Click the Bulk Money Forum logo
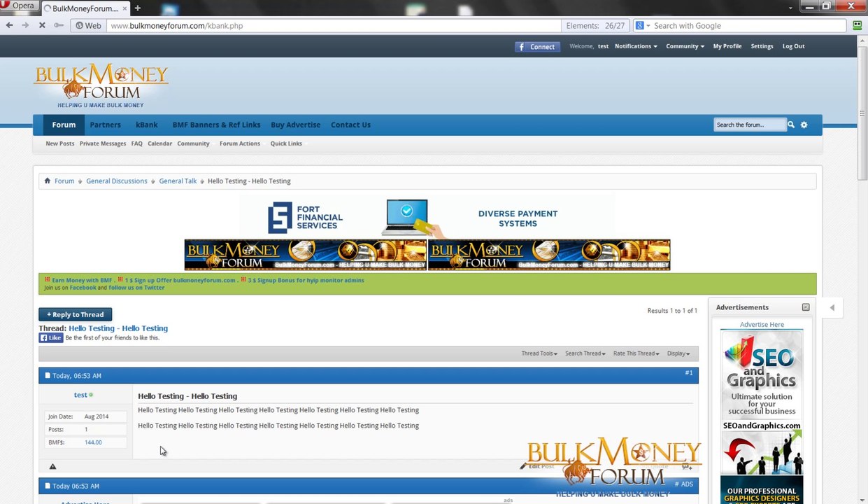Screen dimensions: 868x504 [x=101, y=85]
